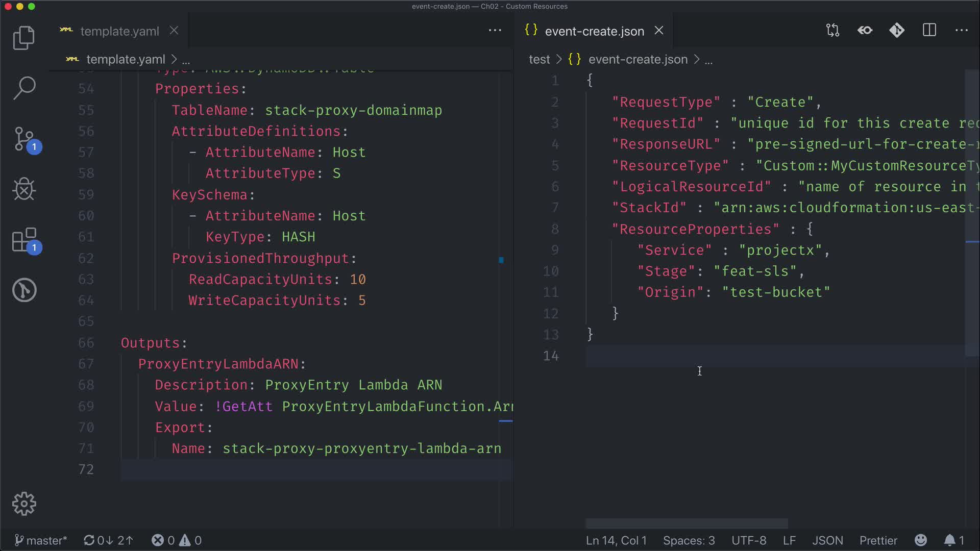Screen dimensions: 980x551
Task: Click the compare changes icon in the editor toolbar
Action: (x=832, y=31)
